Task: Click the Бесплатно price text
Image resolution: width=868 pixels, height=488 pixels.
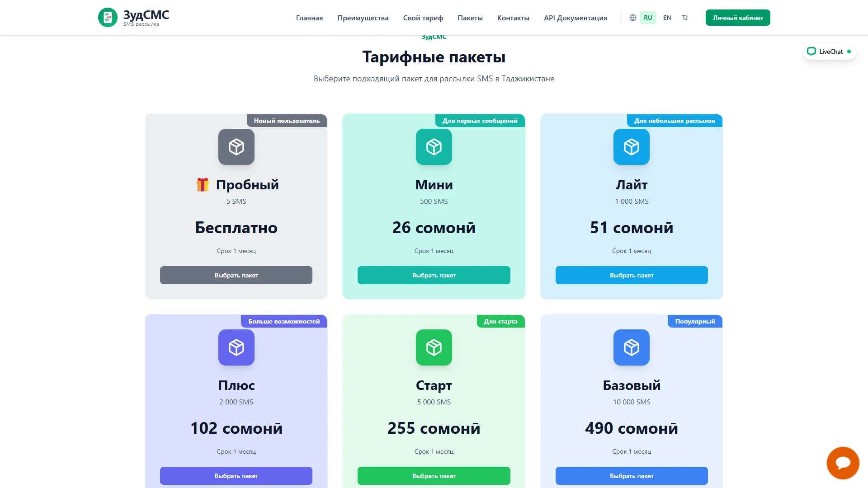Action: coord(236,228)
